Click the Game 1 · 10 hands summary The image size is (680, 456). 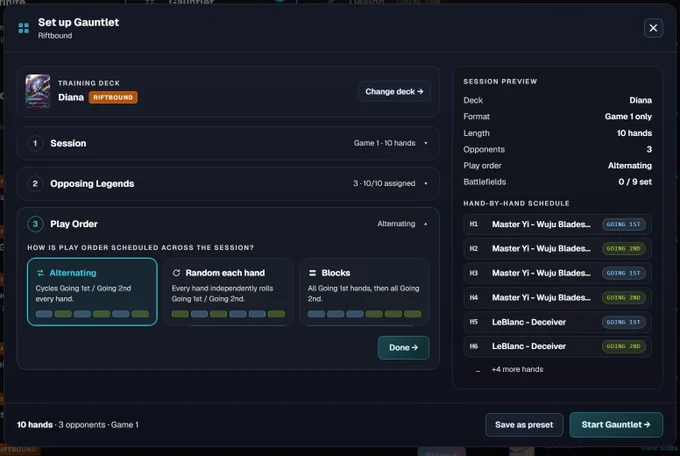point(384,143)
